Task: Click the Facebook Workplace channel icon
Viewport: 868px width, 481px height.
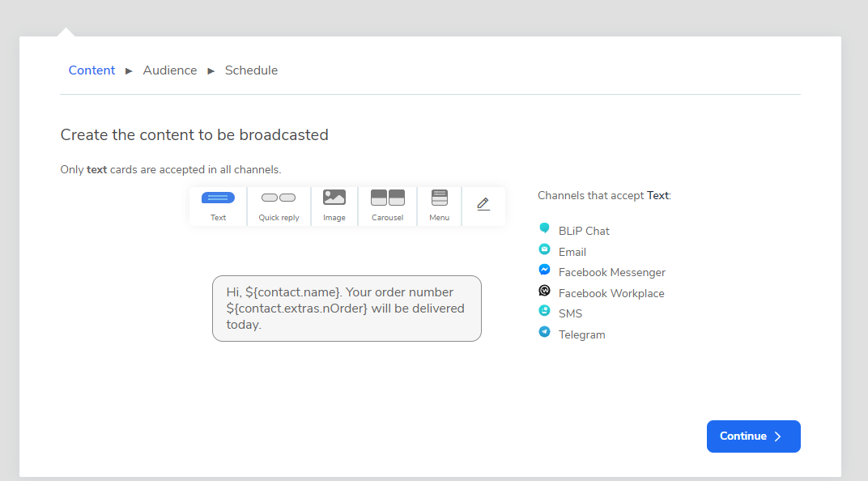Action: 545,291
